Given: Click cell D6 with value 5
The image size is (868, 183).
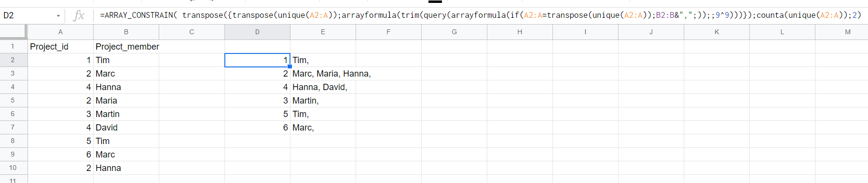Looking at the screenshot, I should pos(257,114).
